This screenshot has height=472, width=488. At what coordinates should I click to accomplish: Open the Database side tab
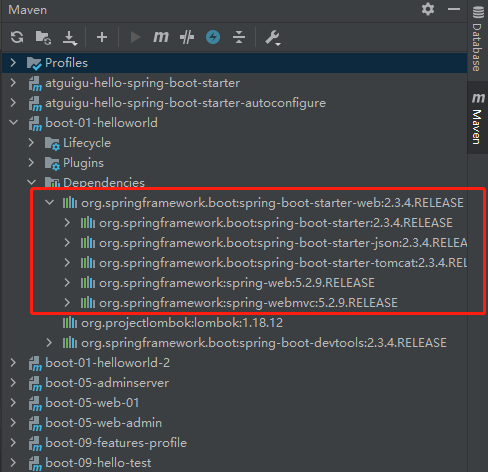477,39
